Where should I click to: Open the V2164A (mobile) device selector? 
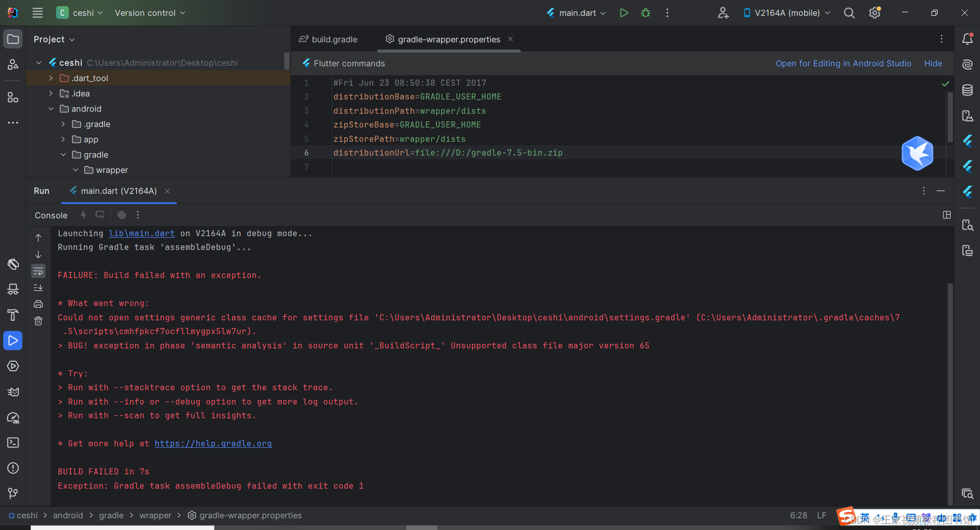[x=786, y=13]
